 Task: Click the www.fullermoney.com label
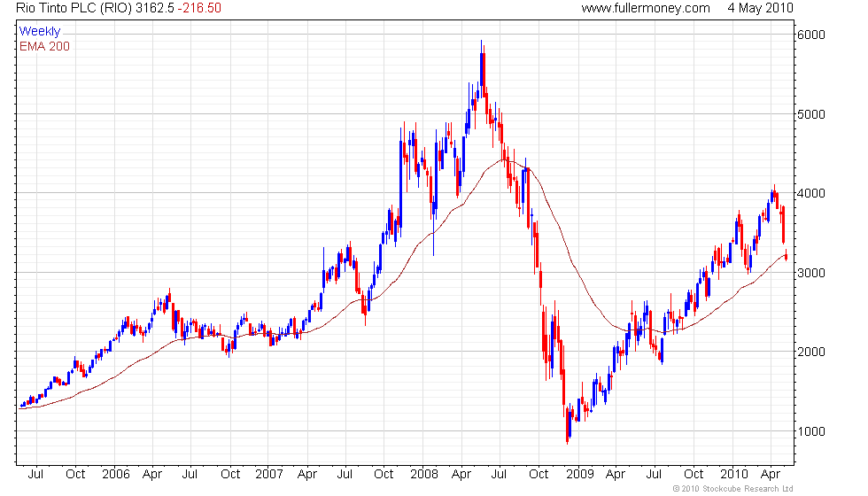[x=646, y=8]
